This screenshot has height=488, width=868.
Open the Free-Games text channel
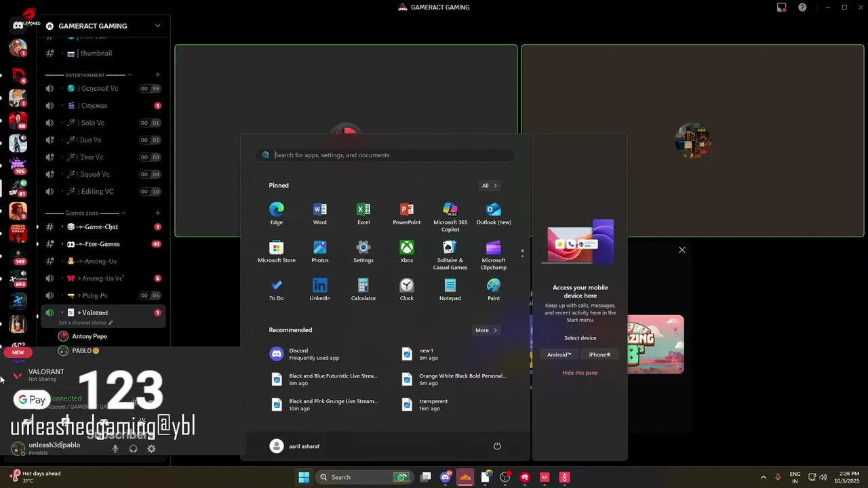tap(102, 244)
